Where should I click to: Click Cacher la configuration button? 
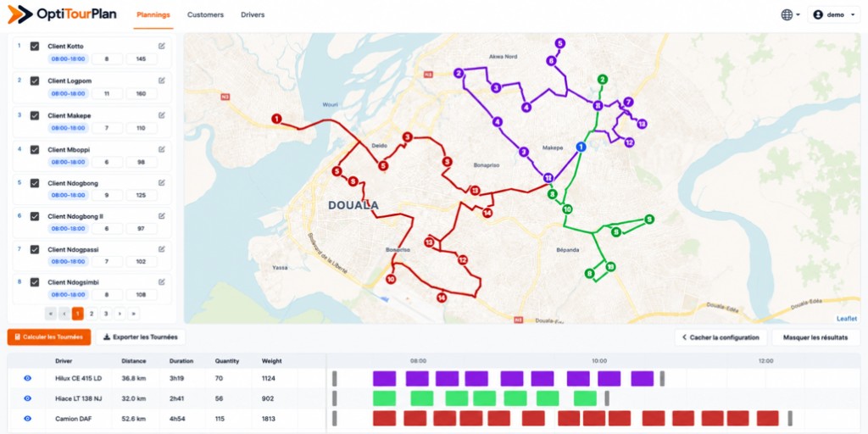pyautogui.click(x=721, y=337)
